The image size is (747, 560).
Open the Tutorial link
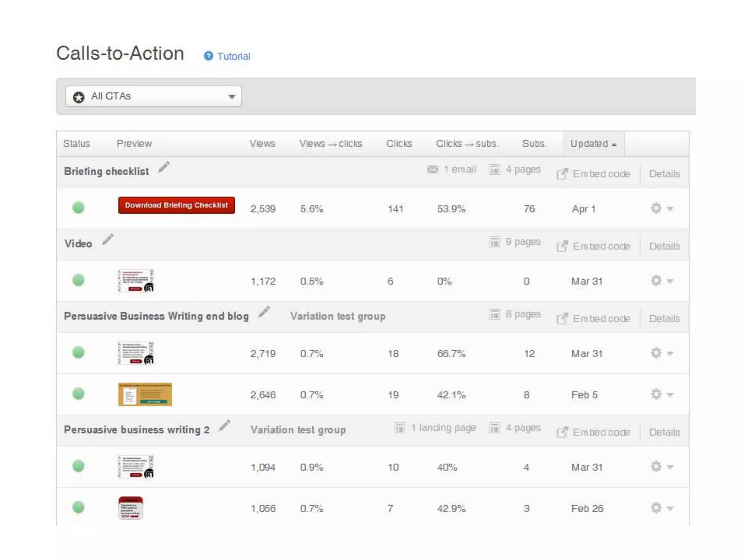pyautogui.click(x=233, y=56)
